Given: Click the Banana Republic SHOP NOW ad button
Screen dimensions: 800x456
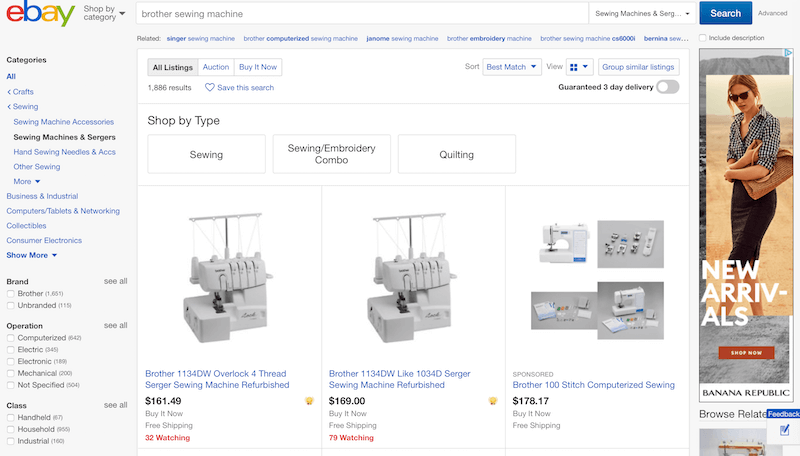Looking at the screenshot, I should coord(746,352).
